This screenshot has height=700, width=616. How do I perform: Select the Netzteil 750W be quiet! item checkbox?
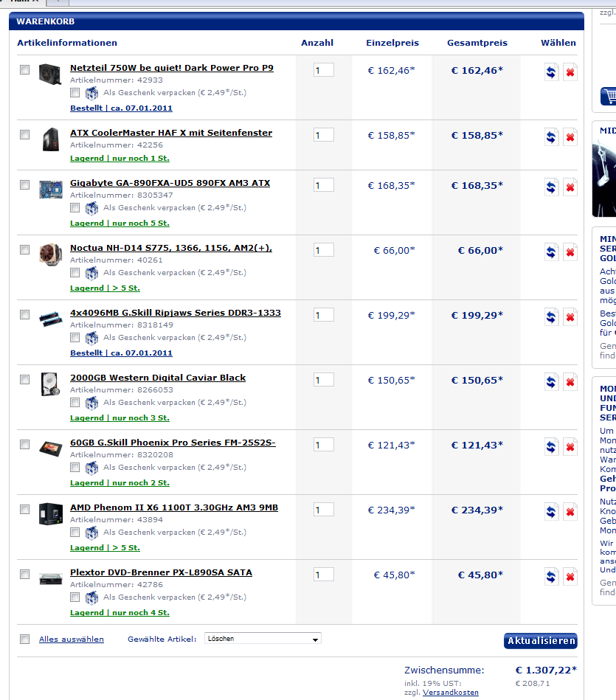[24, 69]
